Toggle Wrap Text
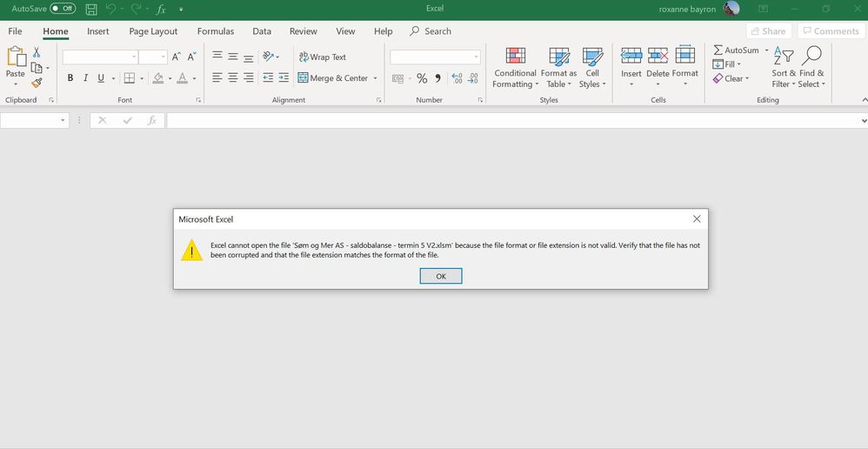Viewport: 868px width, 449px height. (322, 57)
